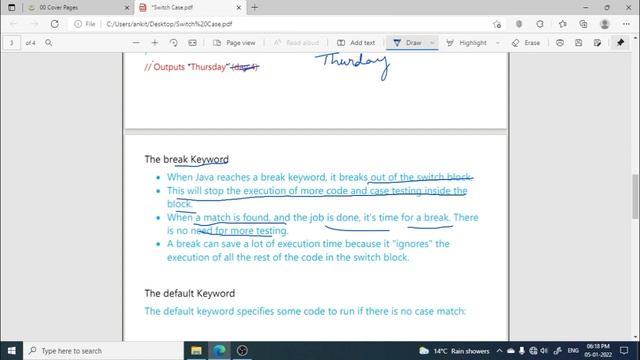
Task: Fit the PDF to width
Action: click(x=192, y=43)
